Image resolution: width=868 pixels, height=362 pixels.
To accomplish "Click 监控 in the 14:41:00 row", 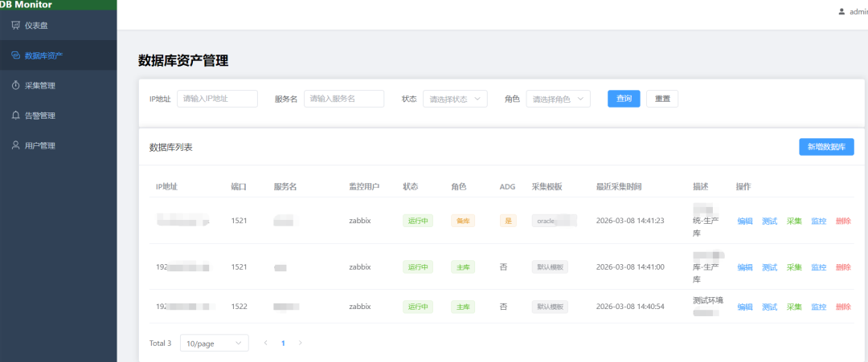I will coord(819,267).
